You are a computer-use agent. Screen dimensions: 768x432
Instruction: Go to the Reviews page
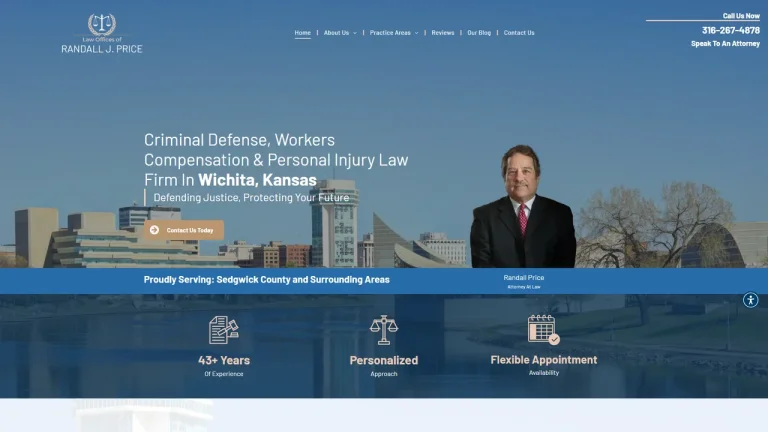[x=443, y=33]
